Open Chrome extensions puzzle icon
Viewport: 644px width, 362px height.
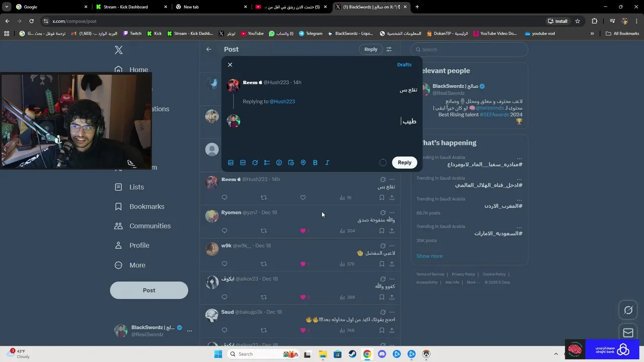(x=595, y=21)
